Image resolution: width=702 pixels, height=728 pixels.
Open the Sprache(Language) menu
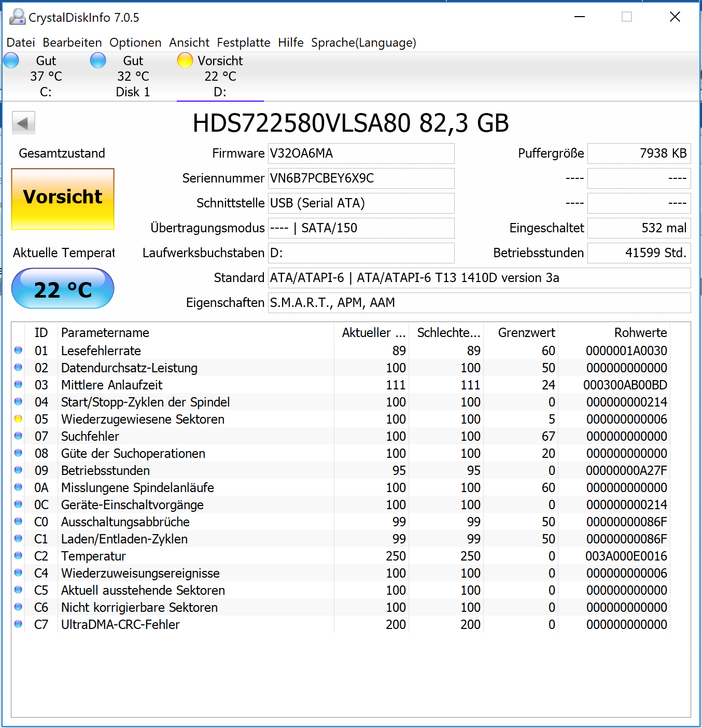click(363, 43)
